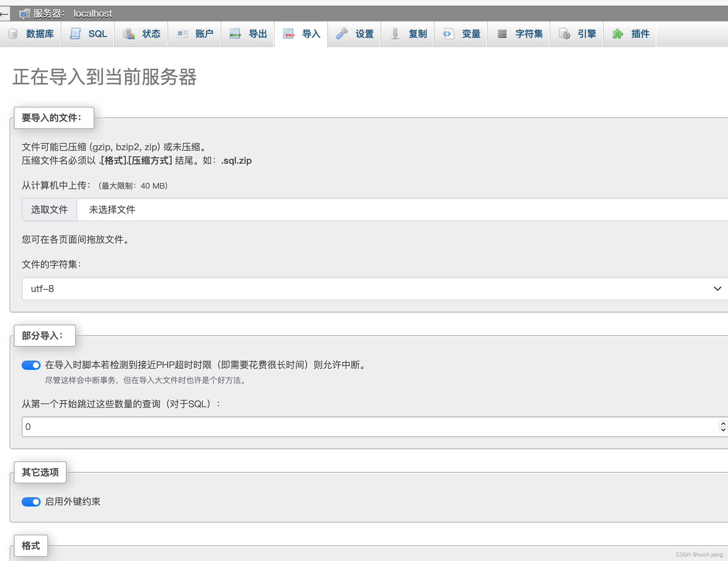Click the 选取文件 choose file button
This screenshot has height=561, width=728.
[50, 210]
